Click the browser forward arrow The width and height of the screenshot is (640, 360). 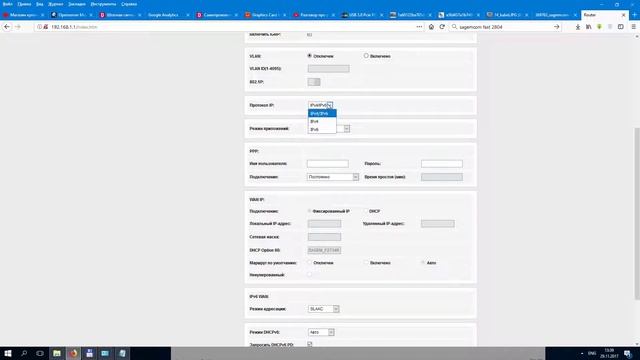[18, 27]
